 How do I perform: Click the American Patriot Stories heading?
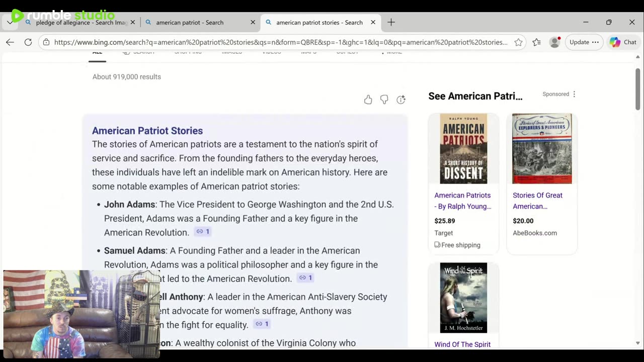tap(147, 131)
